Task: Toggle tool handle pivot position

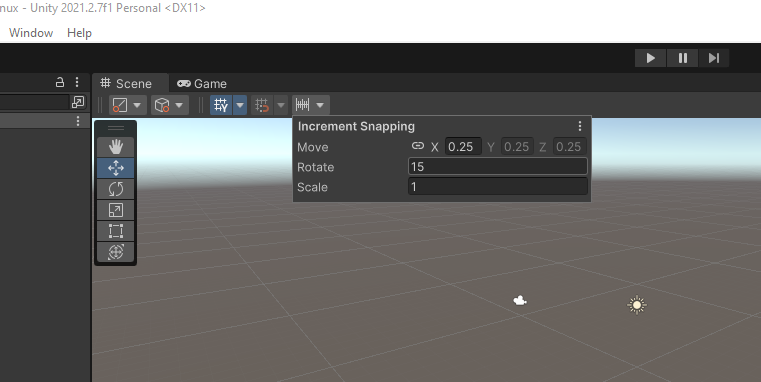Action: tap(120, 105)
